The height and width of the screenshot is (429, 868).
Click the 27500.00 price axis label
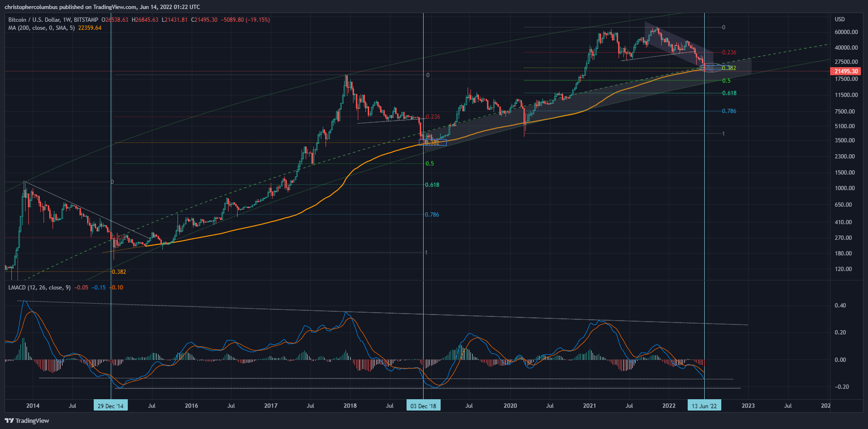[x=846, y=62]
